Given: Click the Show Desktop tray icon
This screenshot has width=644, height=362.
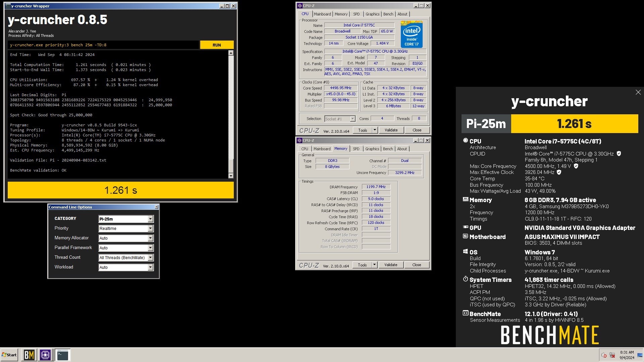Looking at the screenshot, I should [640, 355].
